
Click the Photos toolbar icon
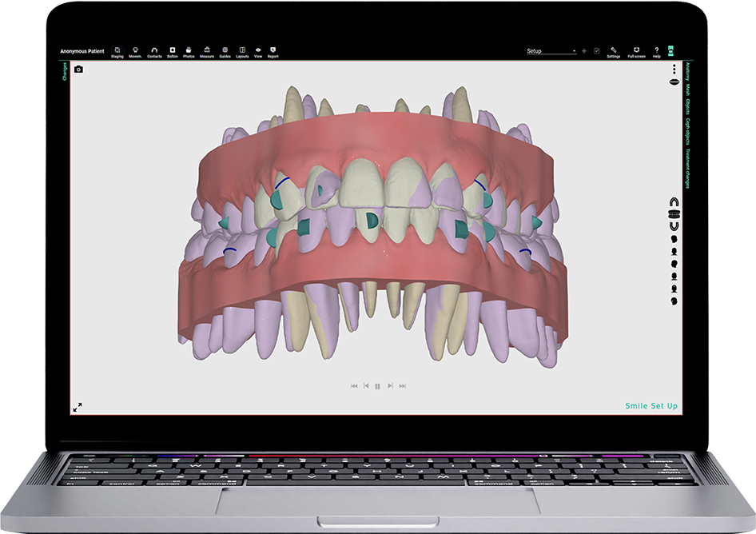pos(189,52)
